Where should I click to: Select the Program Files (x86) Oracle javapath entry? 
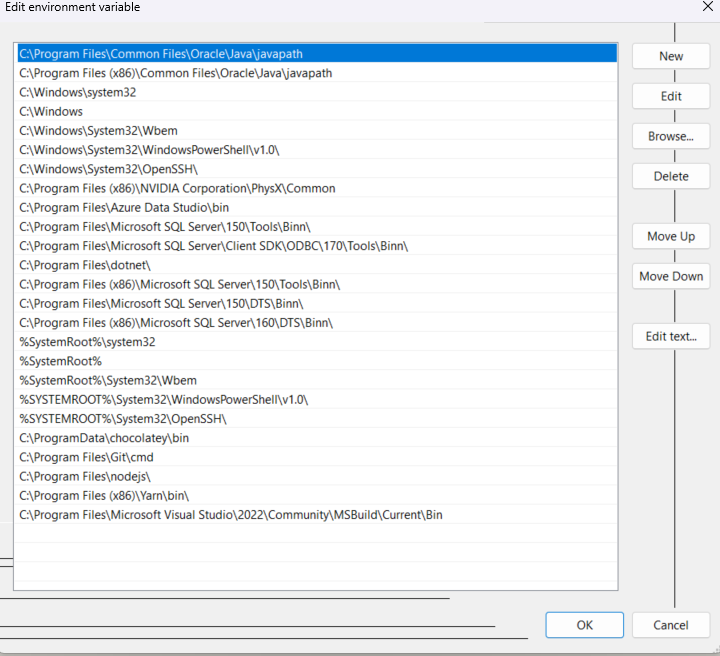click(x=317, y=73)
